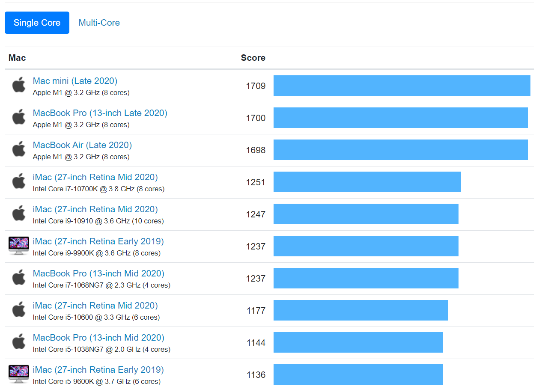Click Apple icon in the i5-1038NG7 MacBook Pro row
545x392 pixels.
[19, 342]
